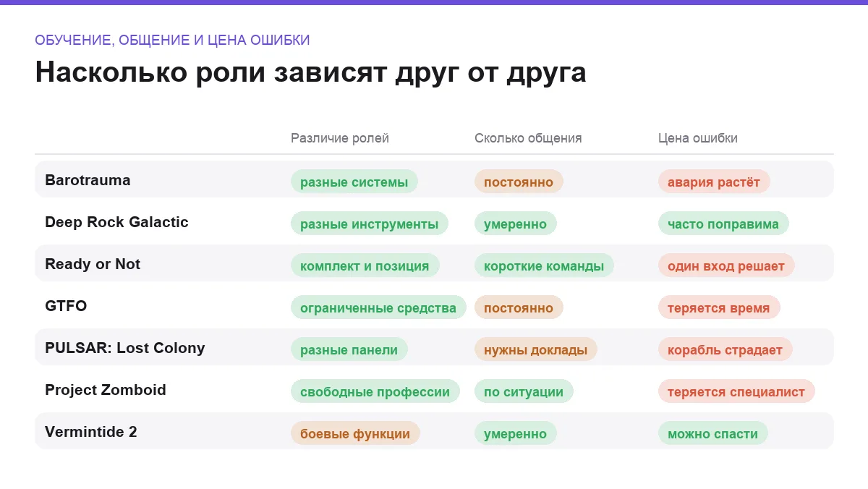Image resolution: width=868 pixels, height=489 pixels.
Task: Click the 'GTFO' row name
Action: tap(66, 306)
